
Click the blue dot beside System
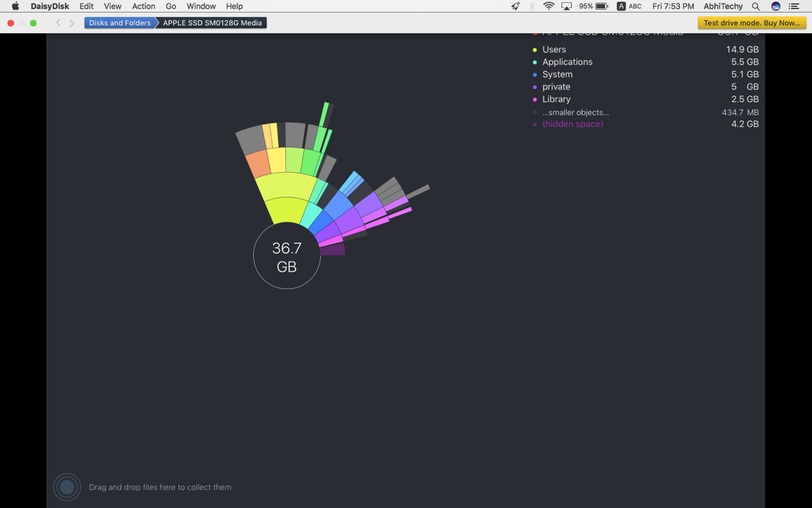[535, 74]
